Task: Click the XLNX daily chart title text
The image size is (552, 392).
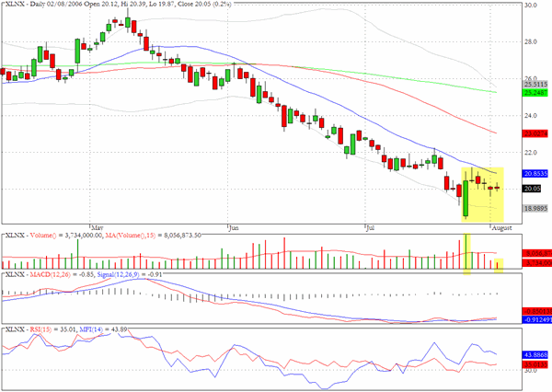Action: (119, 4)
